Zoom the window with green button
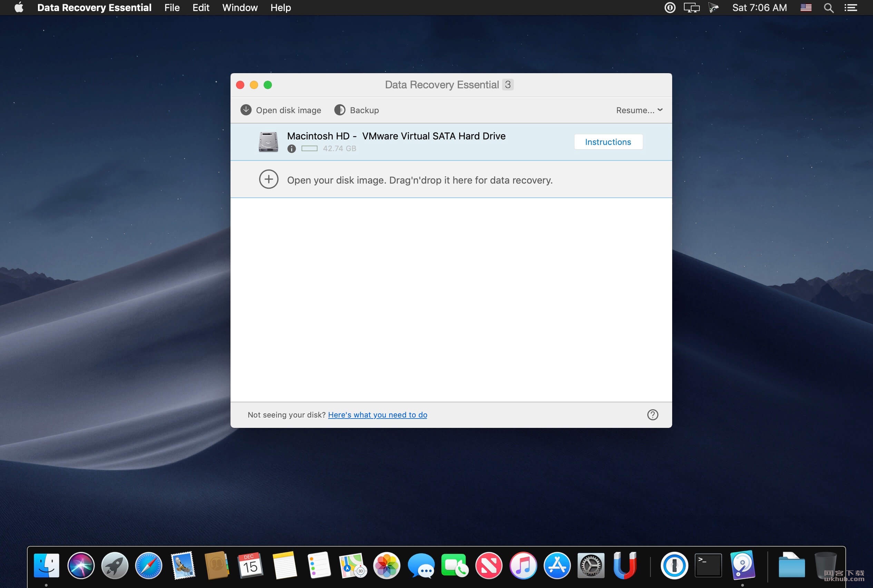This screenshot has height=588, width=873. point(268,85)
